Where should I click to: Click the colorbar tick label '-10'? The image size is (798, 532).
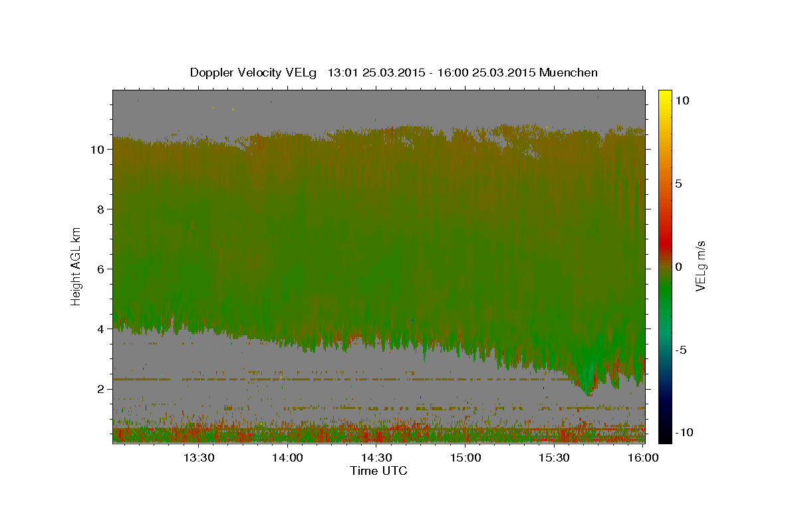tap(684, 432)
